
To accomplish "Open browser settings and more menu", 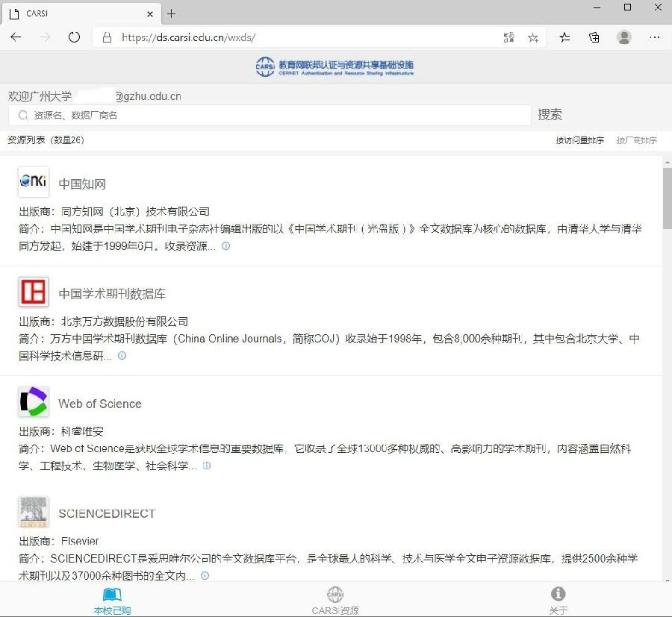I will 654,38.
